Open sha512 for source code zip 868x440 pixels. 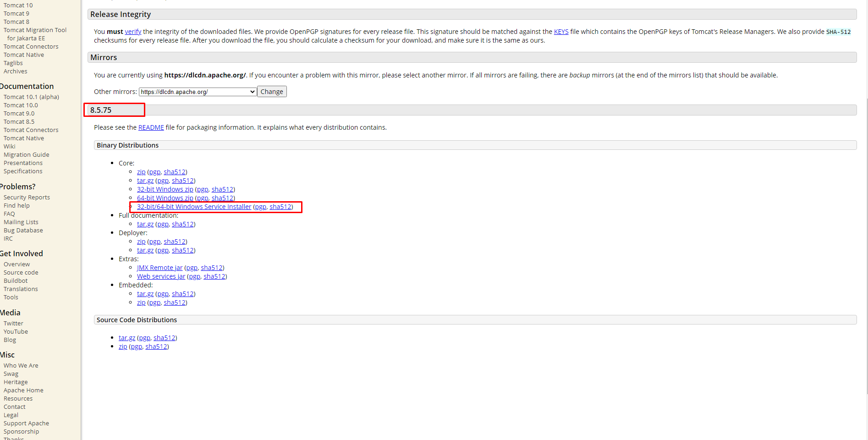click(x=156, y=346)
